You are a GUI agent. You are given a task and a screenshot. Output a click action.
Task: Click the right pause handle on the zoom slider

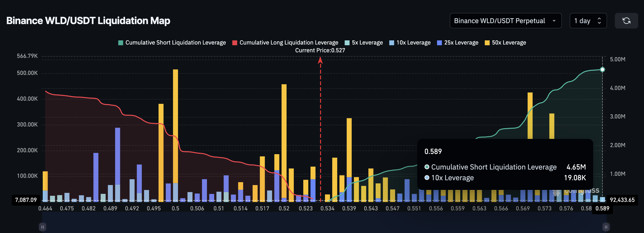(x=606, y=227)
